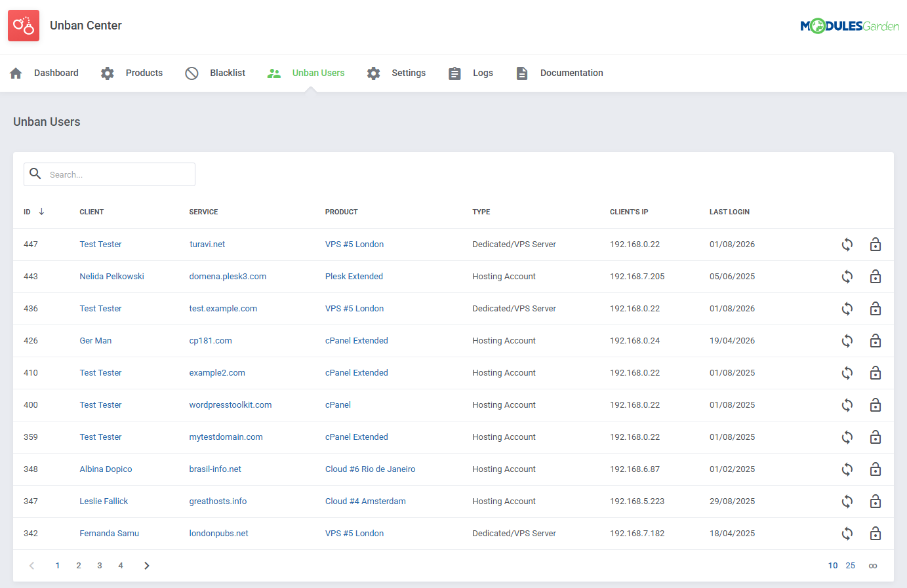The image size is (907, 588).
Task: Go to page 3 of results
Action: (x=99, y=565)
